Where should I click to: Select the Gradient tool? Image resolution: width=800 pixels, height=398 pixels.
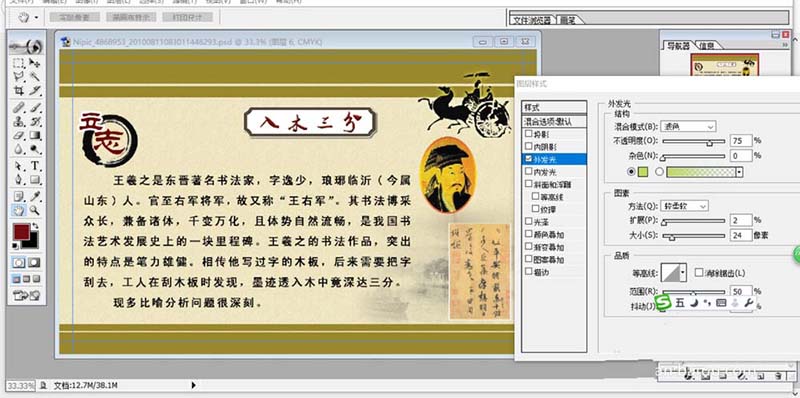point(35,135)
